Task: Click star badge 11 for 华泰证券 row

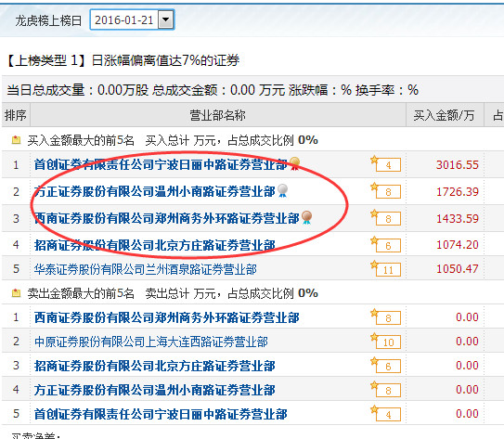Action: coord(386,268)
